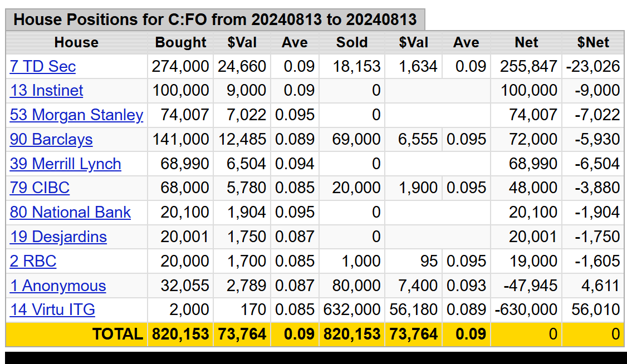Click RBC bought dollar value 1,700

[246, 261]
